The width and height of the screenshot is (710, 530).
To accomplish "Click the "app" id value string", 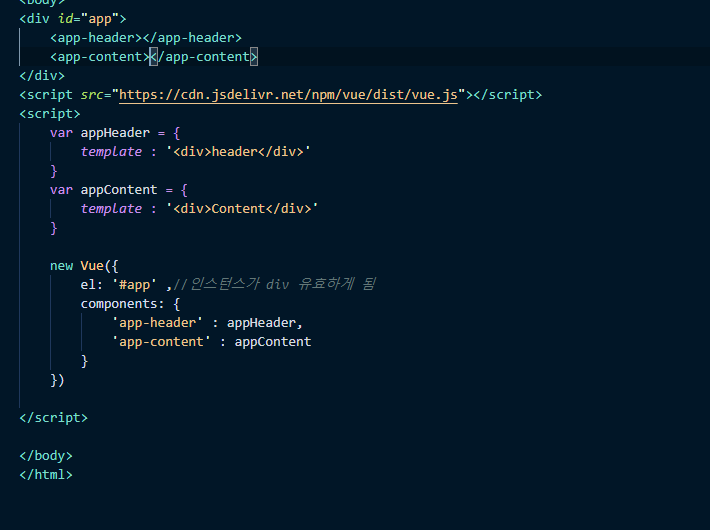I will pos(100,19).
